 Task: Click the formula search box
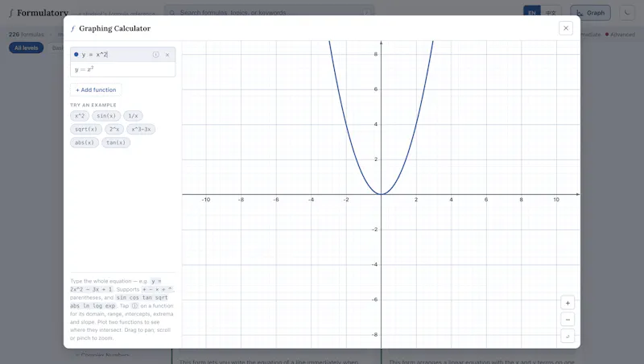tap(269, 13)
